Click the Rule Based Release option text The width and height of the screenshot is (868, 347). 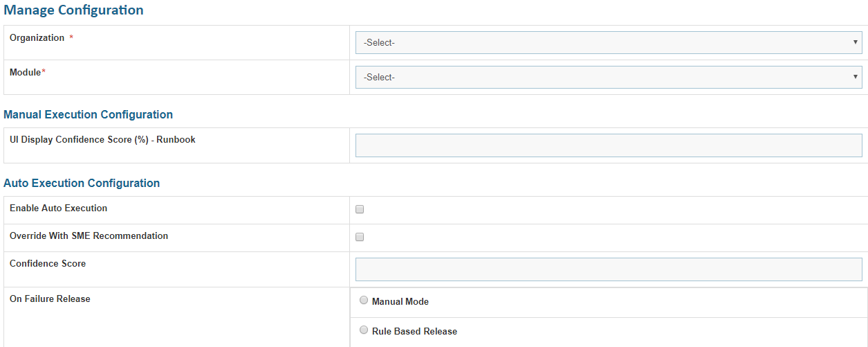[x=414, y=331]
